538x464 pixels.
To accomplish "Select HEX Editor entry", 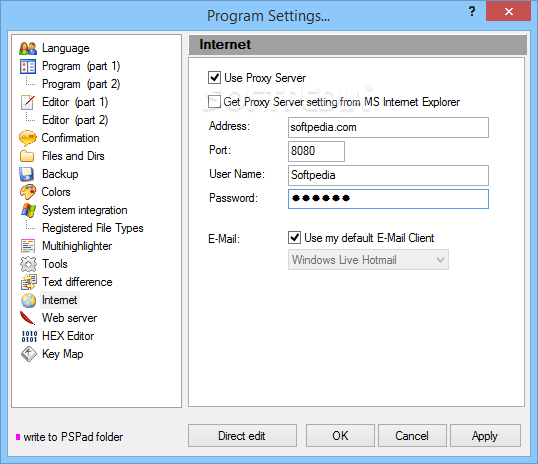I will click(x=68, y=336).
